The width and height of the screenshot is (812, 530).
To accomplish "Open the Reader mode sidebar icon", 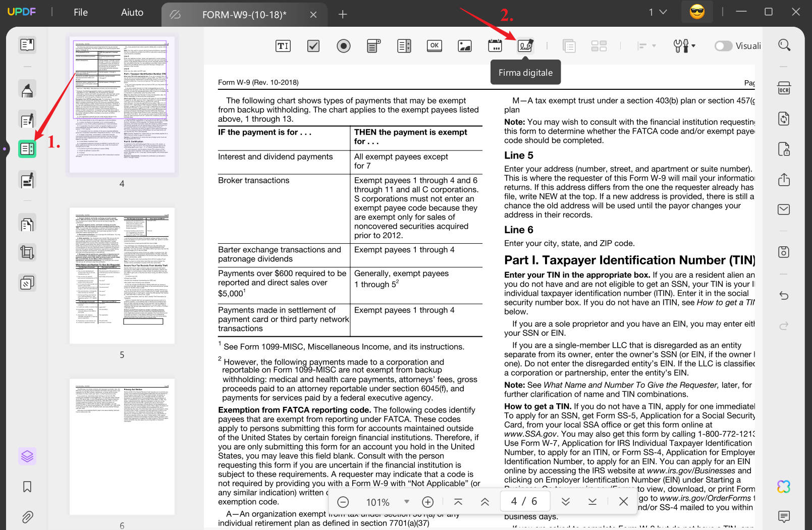I will click(27, 45).
